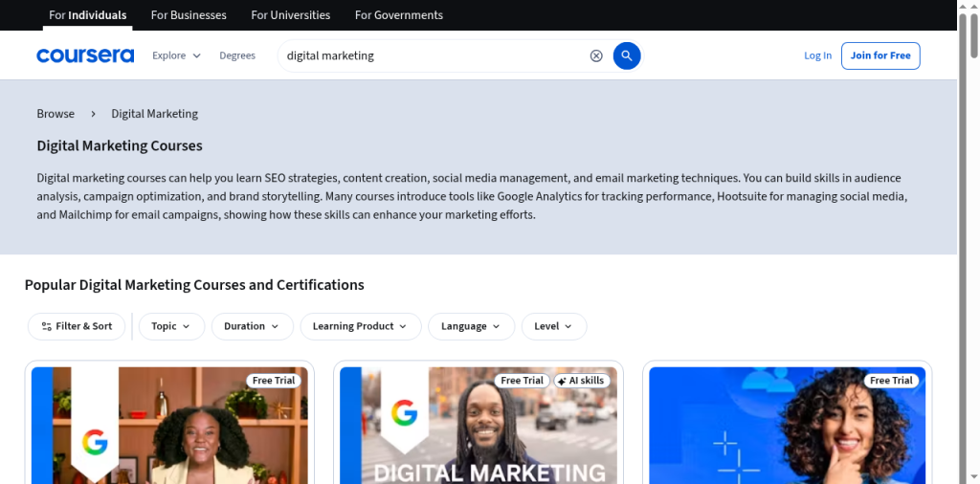Open the Digital Marketing Google course thumbnail
The width and height of the screenshot is (980, 484).
[x=479, y=426]
